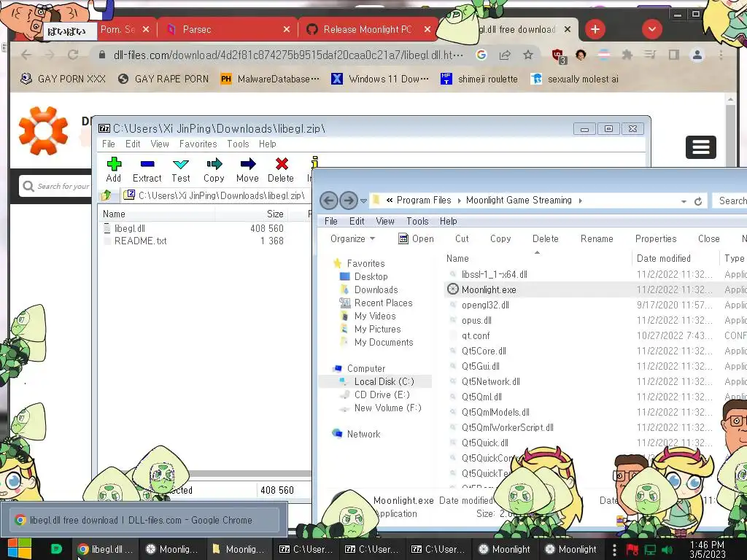
Task: Open shimeji roulette bookmark
Action: (x=479, y=79)
